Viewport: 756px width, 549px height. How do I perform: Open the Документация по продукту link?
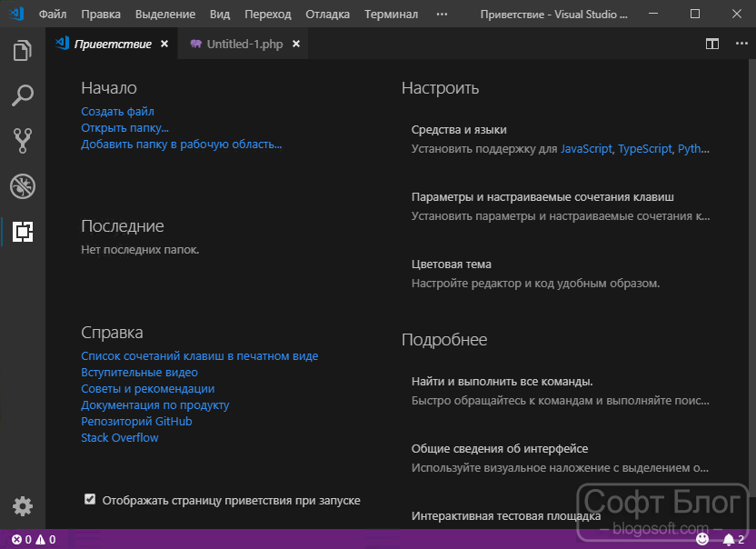point(154,405)
